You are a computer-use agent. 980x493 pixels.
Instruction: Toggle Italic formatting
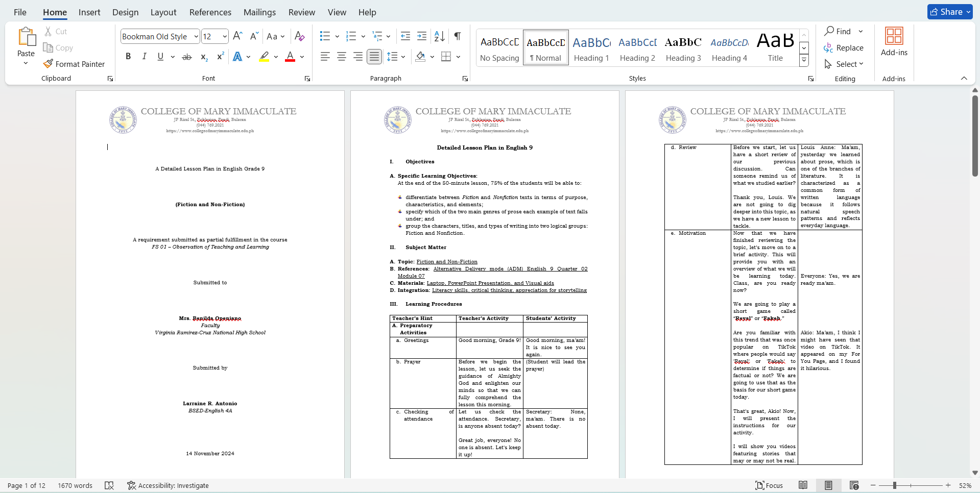click(145, 57)
